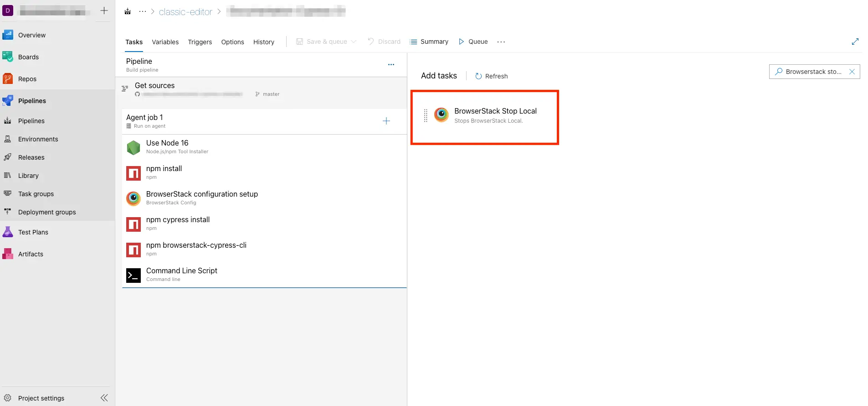Viewport: 868px width, 406px height.
Task: Expand the breadcrumb ellipsis menu
Action: [x=143, y=11]
